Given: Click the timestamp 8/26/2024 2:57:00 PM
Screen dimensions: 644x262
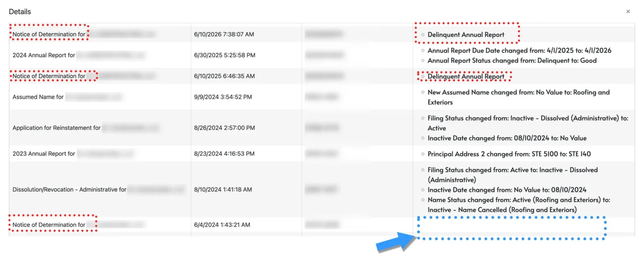Looking at the screenshot, I should click(x=224, y=128).
